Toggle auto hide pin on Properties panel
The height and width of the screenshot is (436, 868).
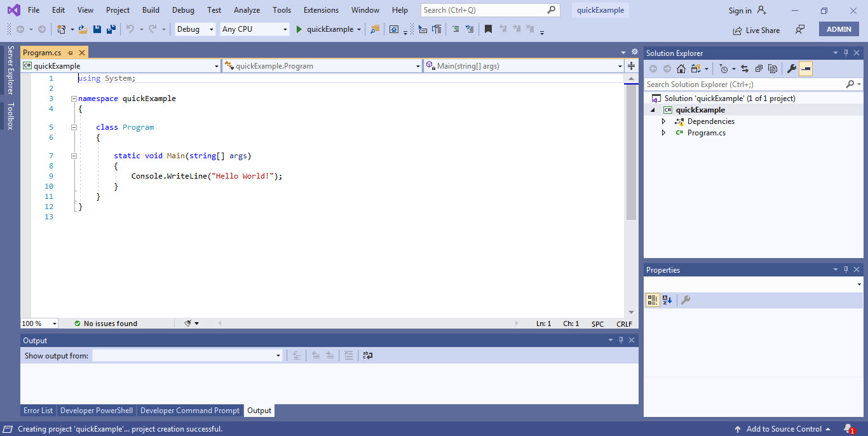pyautogui.click(x=846, y=270)
